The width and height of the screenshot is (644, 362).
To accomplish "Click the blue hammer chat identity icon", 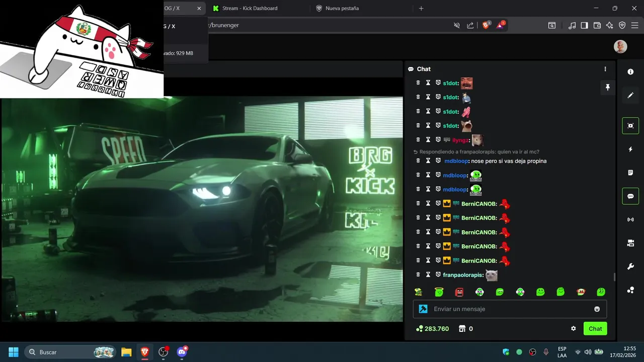I will (424, 309).
